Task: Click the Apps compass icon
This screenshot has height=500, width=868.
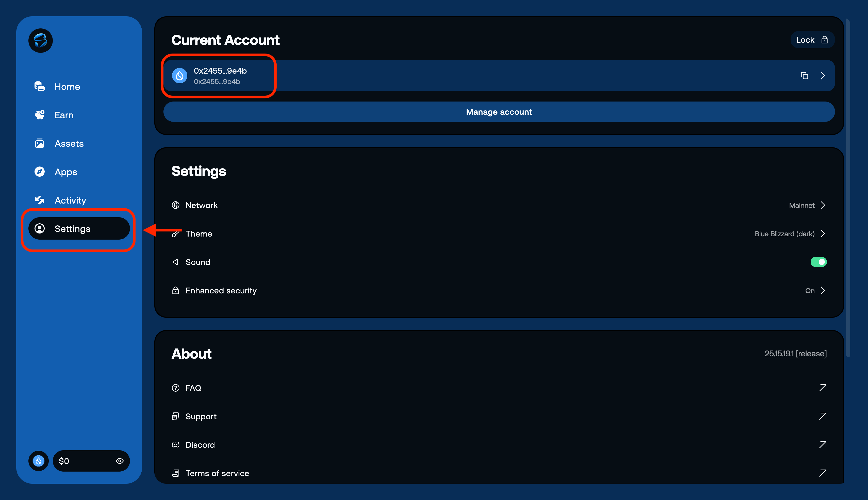Action: click(40, 172)
